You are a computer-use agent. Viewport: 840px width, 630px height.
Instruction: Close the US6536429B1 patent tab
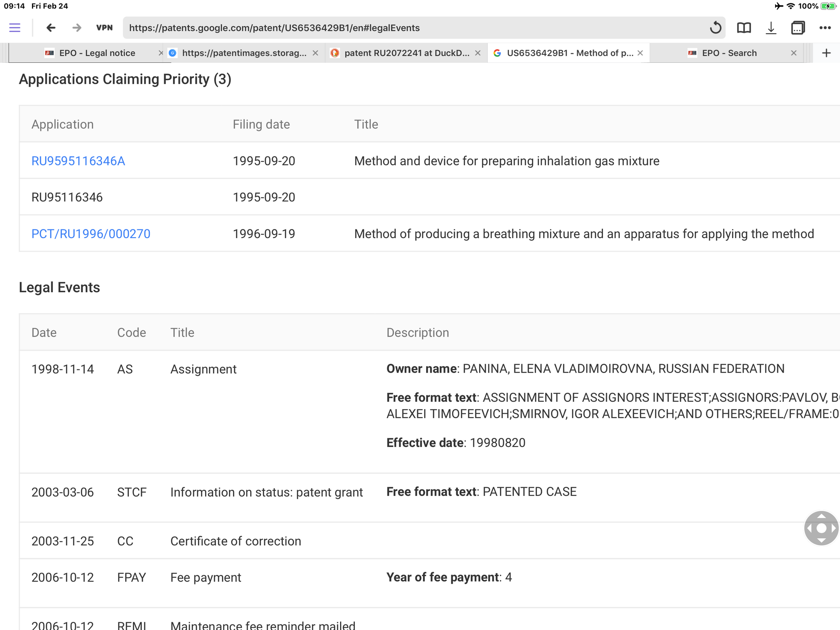point(640,53)
